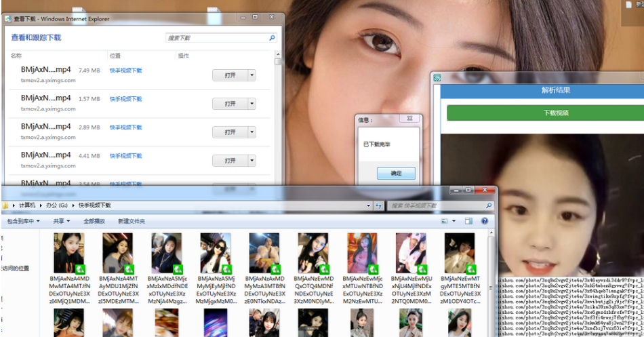This screenshot has height=337, width=644.
Task: Expand the view options arrow in Explorer
Action: (x=454, y=221)
